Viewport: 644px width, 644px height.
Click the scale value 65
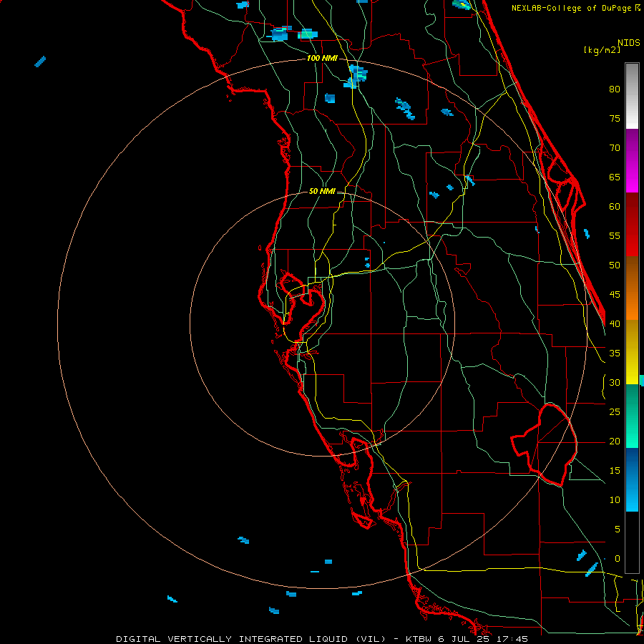coord(615,177)
